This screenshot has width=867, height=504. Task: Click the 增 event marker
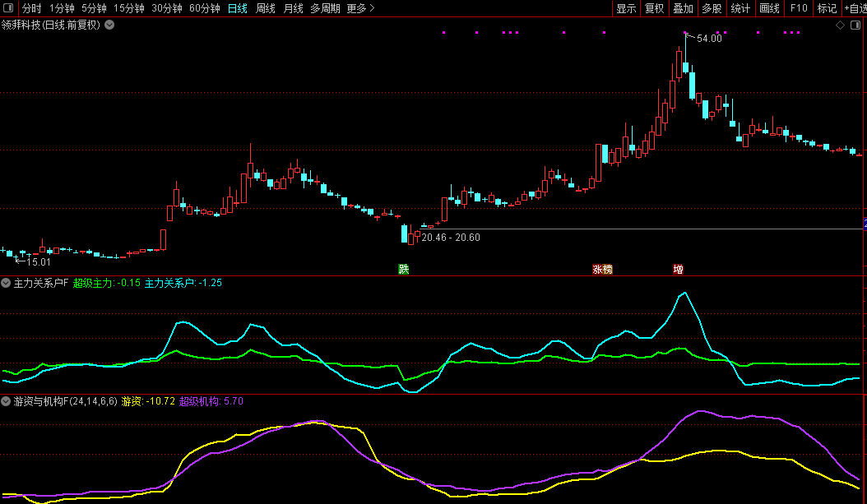pyautogui.click(x=678, y=269)
